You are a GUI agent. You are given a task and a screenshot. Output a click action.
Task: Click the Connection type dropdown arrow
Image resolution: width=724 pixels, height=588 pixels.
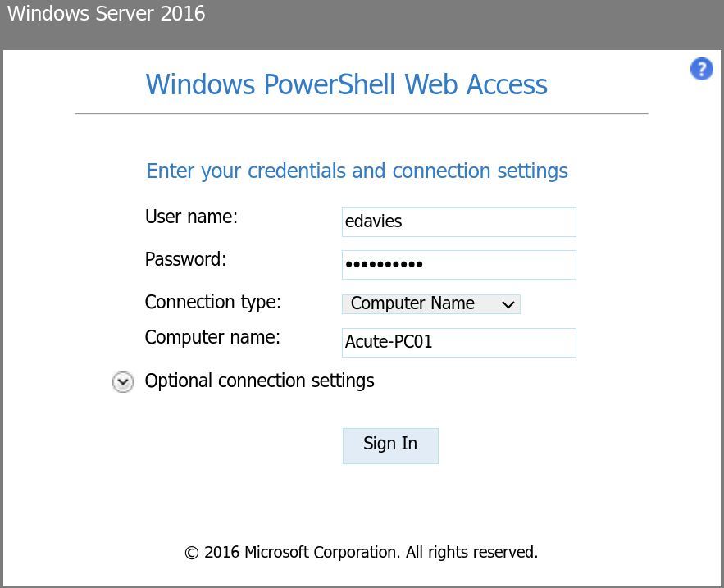coord(508,304)
